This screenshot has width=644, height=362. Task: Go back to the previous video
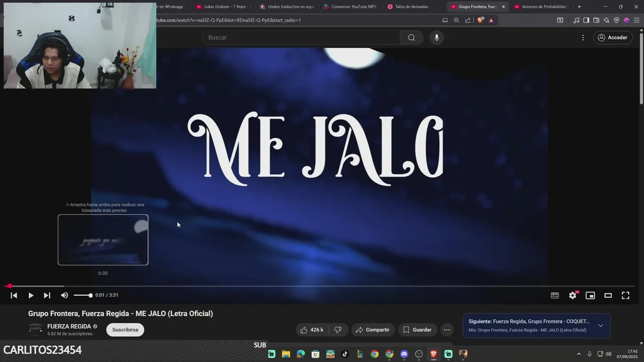pos(14,296)
